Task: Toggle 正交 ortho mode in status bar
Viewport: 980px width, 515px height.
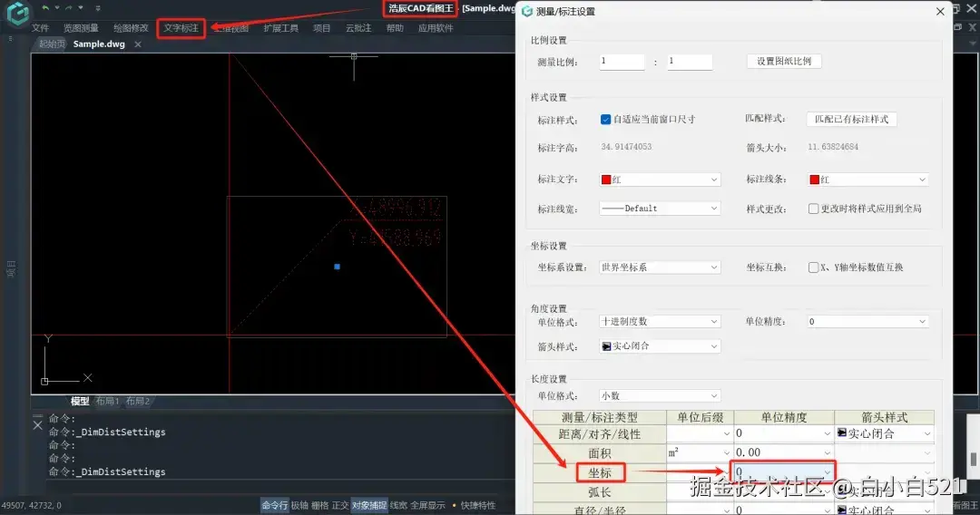Action: (x=340, y=505)
